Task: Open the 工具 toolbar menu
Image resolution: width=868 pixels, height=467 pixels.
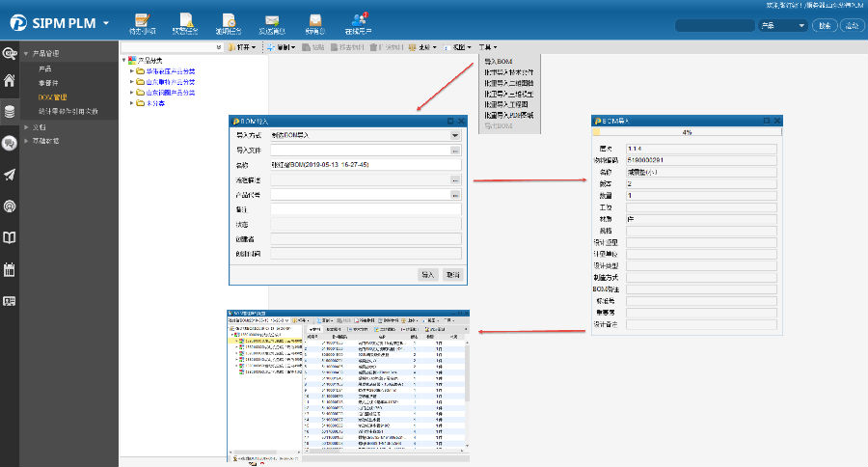Action: point(488,46)
